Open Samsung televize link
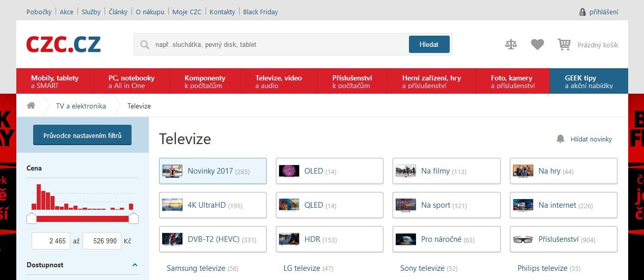Image resolution: width=644 pixels, height=280 pixels. point(196,268)
